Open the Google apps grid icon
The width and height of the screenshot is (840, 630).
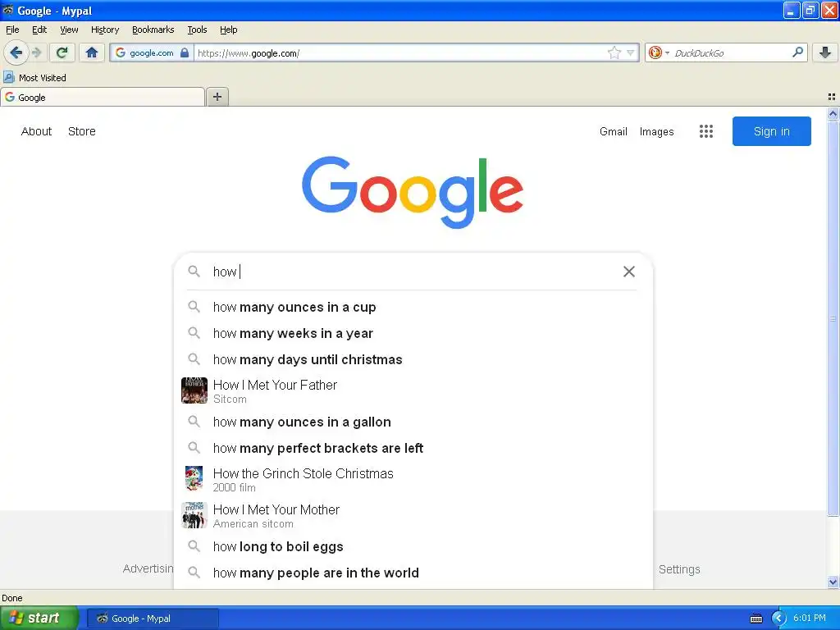point(706,131)
